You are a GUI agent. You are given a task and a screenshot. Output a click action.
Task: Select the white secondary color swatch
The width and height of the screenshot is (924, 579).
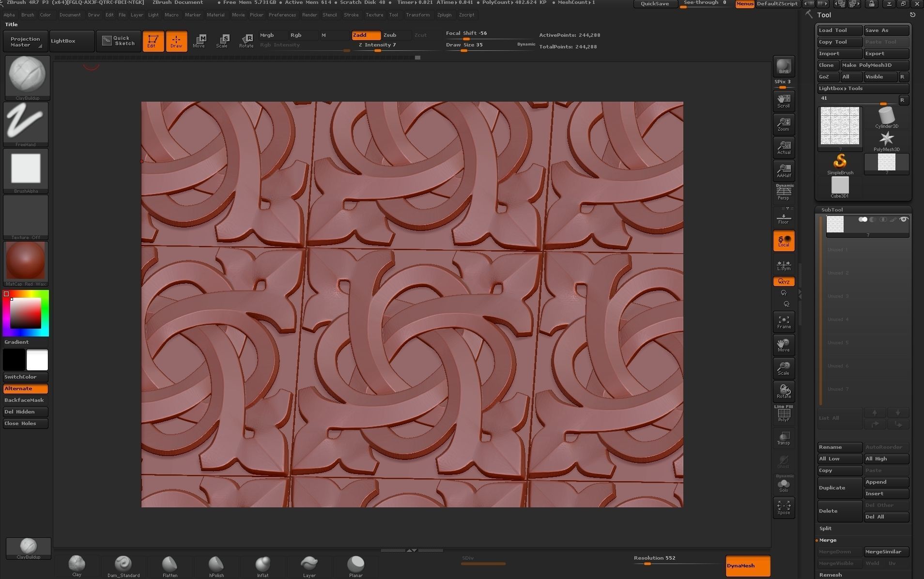tap(37, 360)
